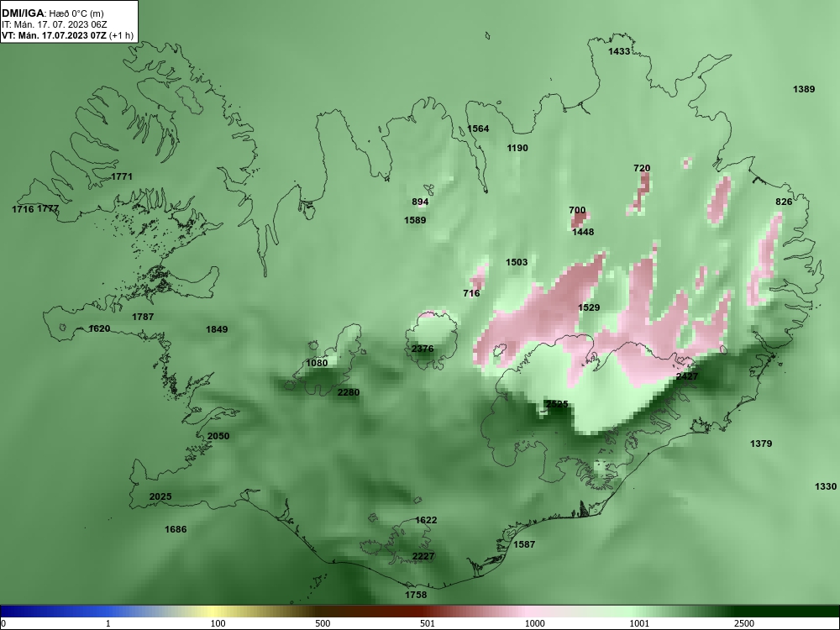Click the map value 1758

tap(416, 595)
